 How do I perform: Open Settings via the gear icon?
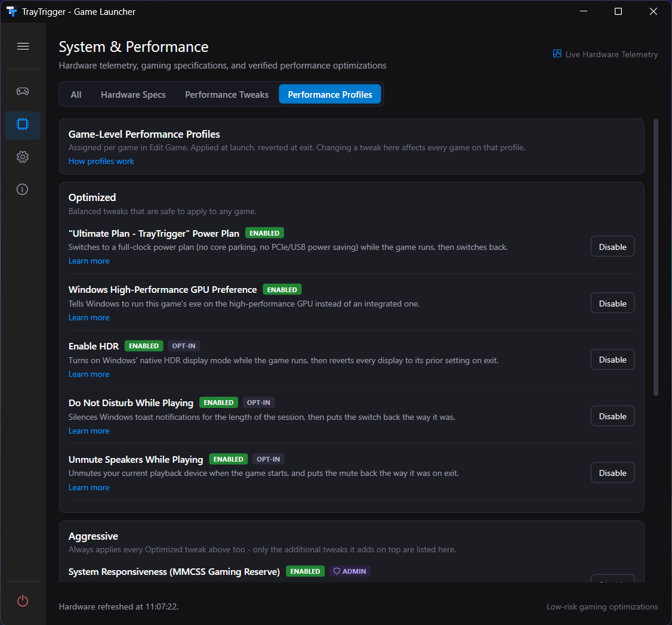click(23, 157)
